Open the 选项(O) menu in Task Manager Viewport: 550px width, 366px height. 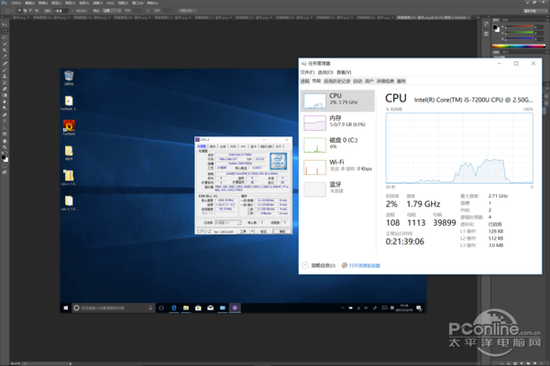(326, 72)
